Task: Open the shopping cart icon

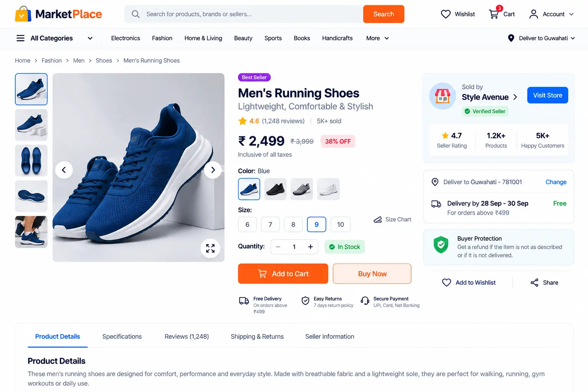Action: click(x=494, y=14)
